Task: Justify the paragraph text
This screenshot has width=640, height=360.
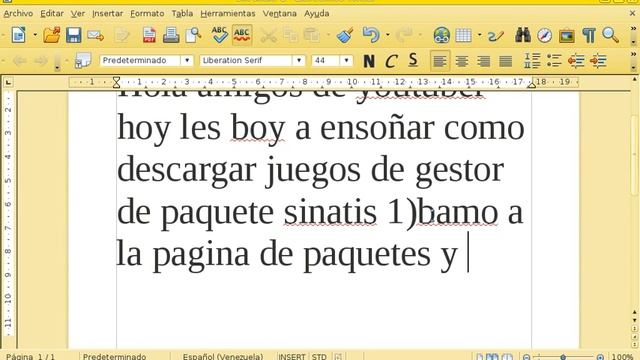Action: point(506,61)
